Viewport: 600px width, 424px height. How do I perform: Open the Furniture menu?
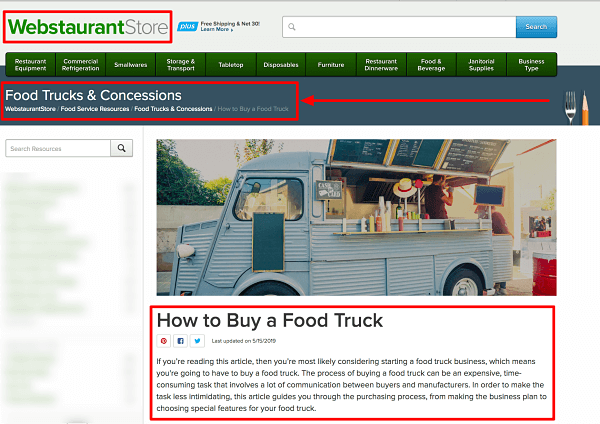[331, 65]
